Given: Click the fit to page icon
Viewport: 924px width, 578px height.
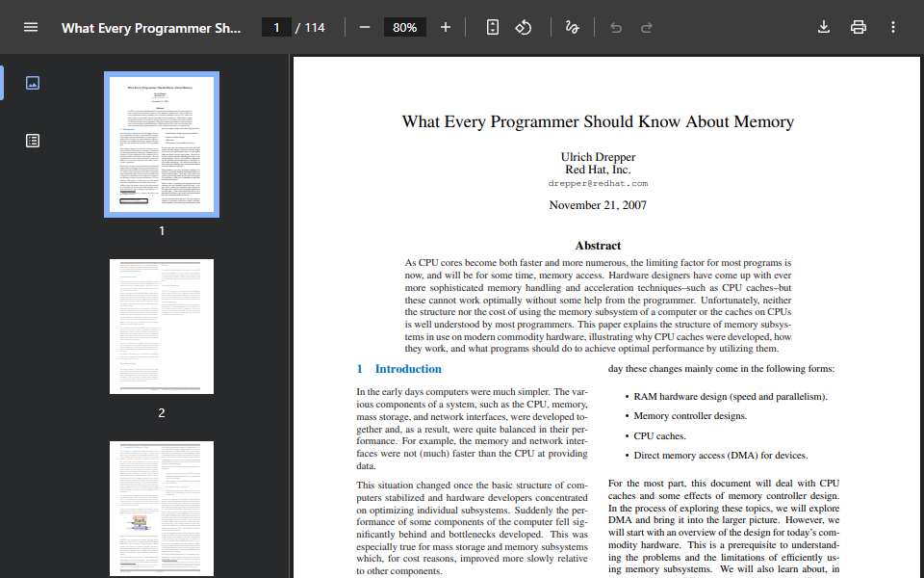Looking at the screenshot, I should pos(493,27).
